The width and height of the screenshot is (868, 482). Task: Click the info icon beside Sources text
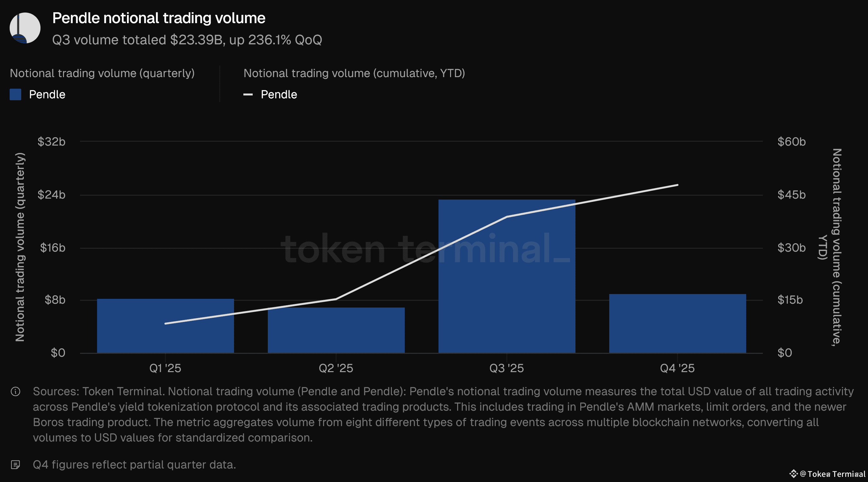(15, 391)
